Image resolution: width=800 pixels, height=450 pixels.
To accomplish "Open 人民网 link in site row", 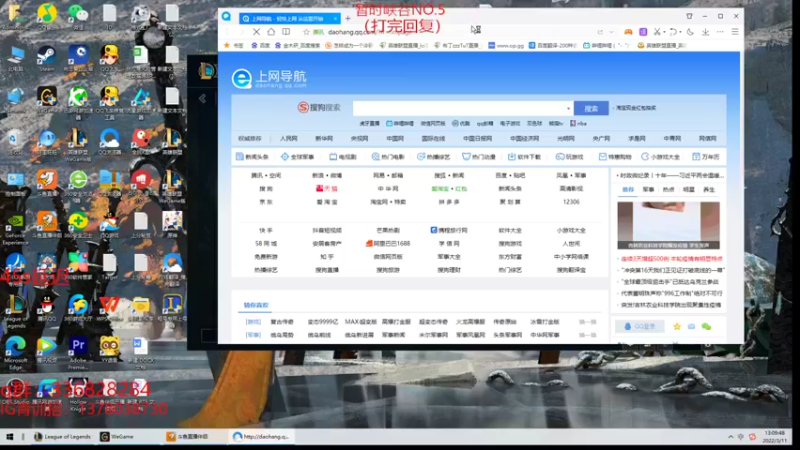I will click(x=288, y=138).
